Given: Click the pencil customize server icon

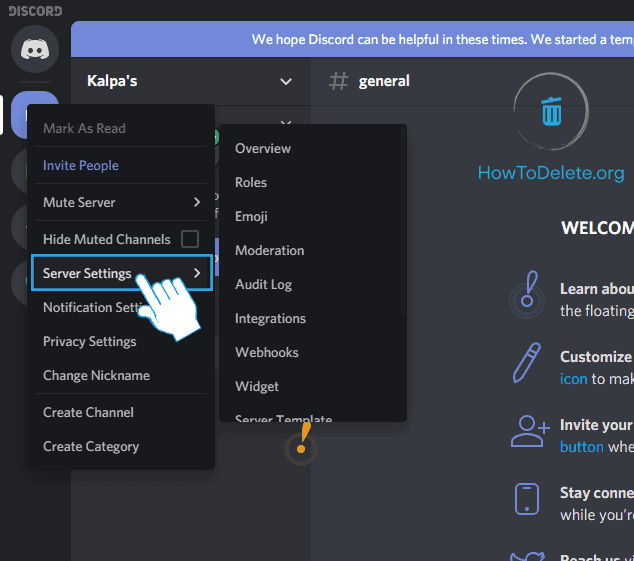Looking at the screenshot, I should 527,363.
